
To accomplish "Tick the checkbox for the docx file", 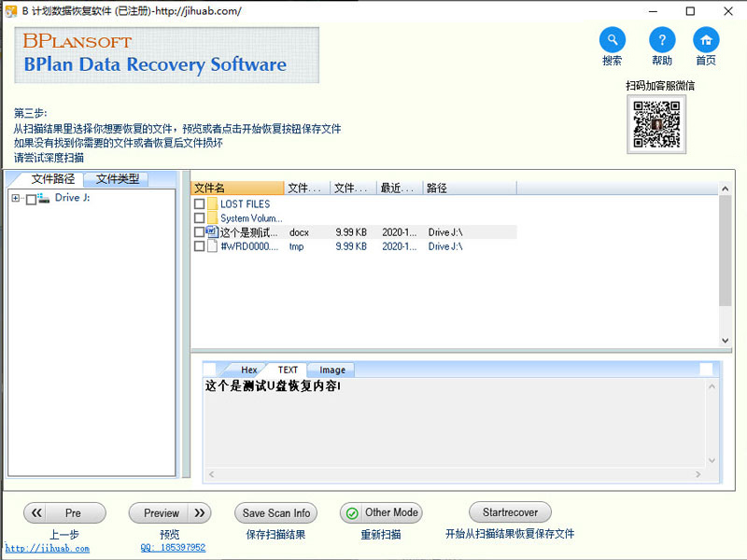I will (199, 232).
